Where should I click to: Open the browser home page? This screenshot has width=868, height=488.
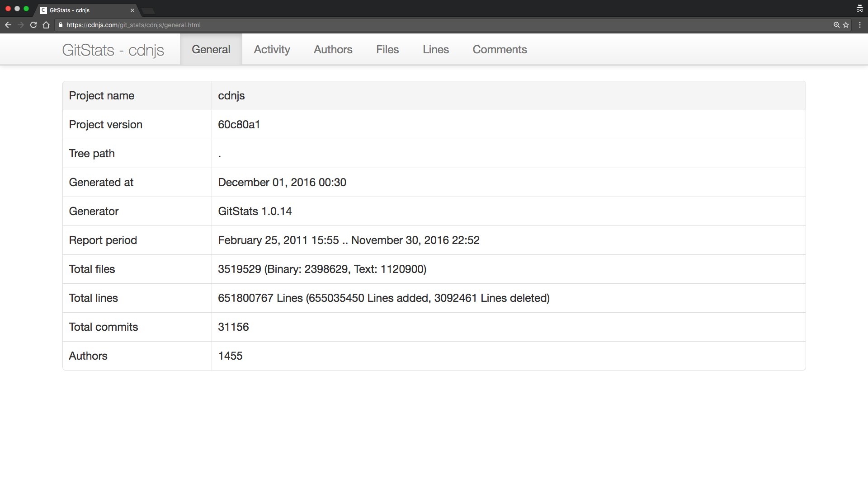(46, 25)
